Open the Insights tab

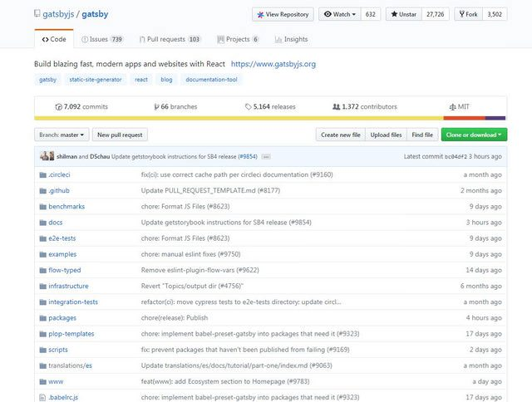tap(291, 39)
